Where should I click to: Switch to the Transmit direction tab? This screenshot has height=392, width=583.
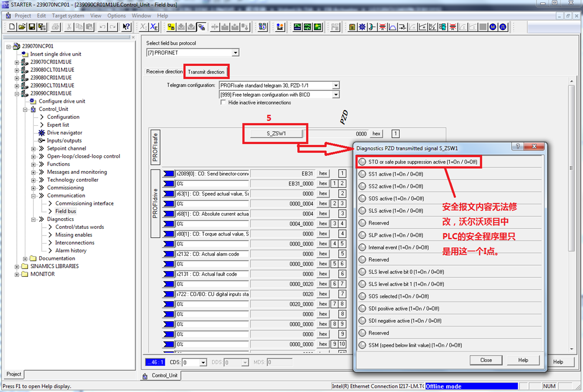click(206, 72)
